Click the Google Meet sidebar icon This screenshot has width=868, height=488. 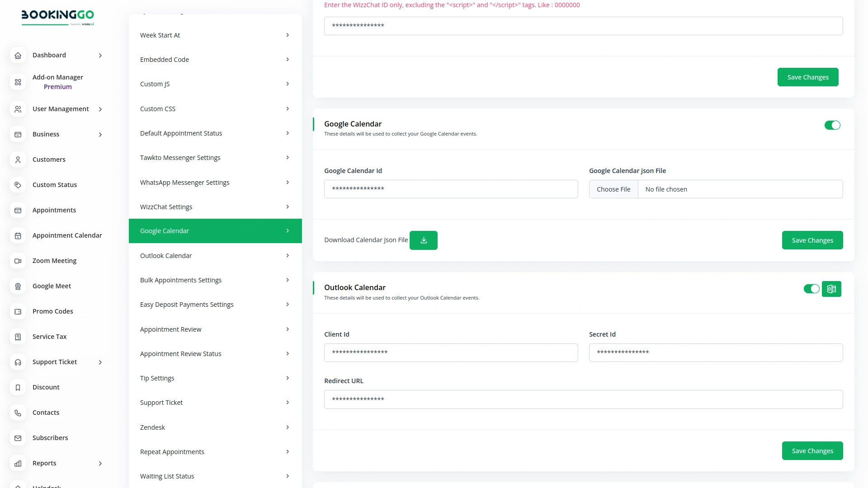click(18, 286)
